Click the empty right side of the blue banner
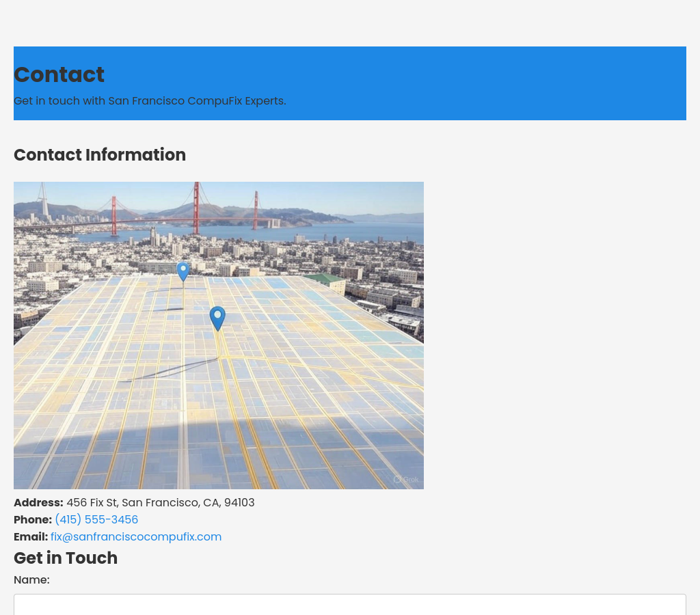 click(x=547, y=83)
